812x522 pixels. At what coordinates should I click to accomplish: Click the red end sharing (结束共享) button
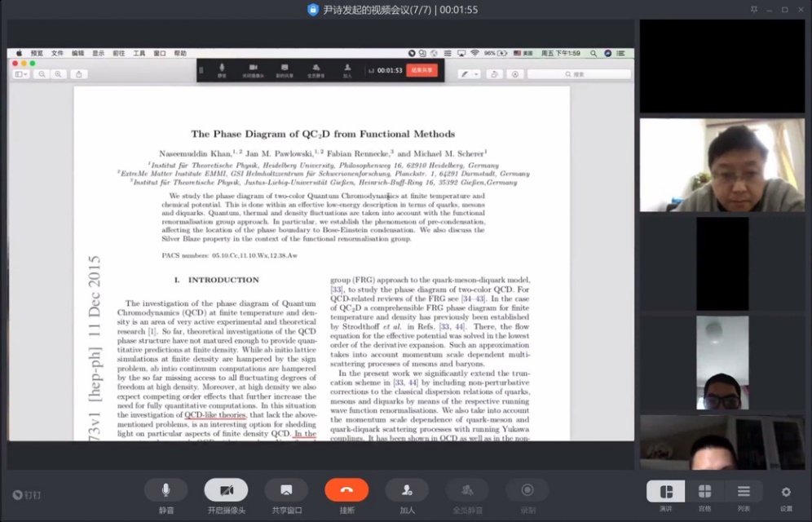(422, 70)
